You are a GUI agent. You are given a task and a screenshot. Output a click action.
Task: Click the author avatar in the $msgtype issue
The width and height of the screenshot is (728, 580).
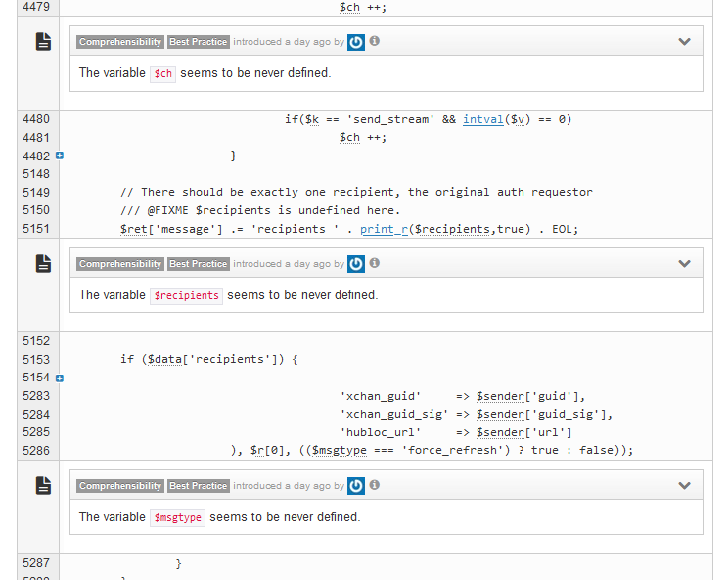click(356, 486)
